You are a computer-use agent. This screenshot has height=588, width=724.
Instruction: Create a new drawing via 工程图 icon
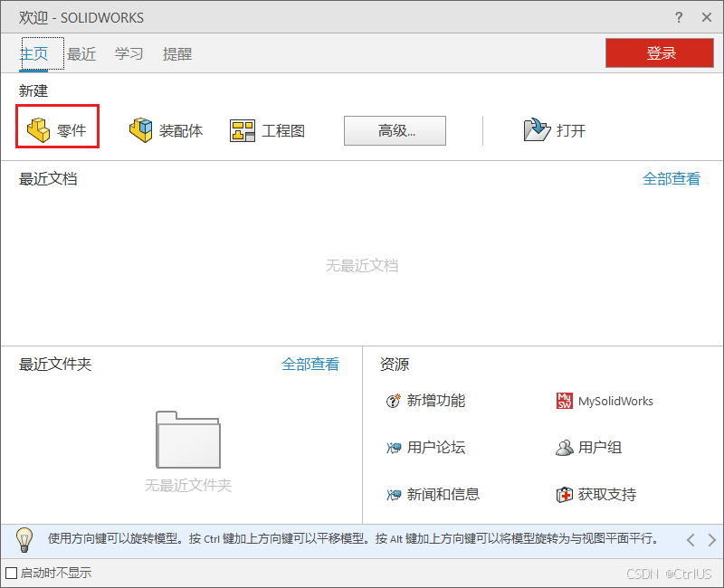pos(243,130)
